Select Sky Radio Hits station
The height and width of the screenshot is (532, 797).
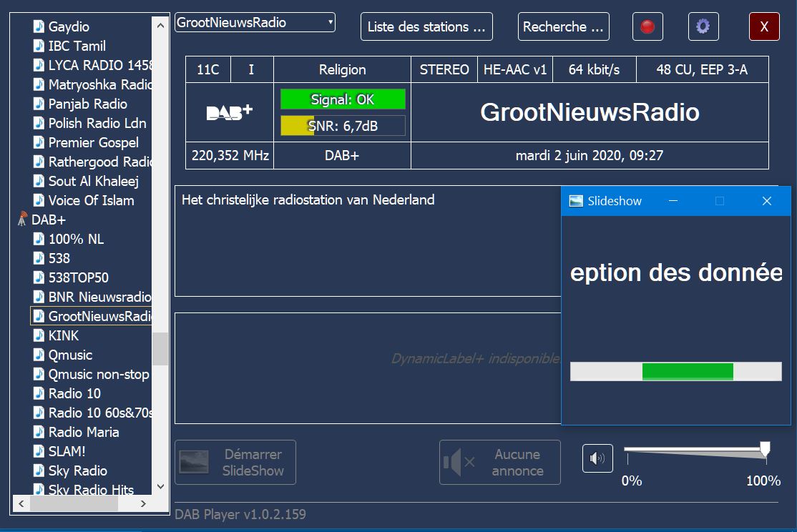click(x=91, y=489)
